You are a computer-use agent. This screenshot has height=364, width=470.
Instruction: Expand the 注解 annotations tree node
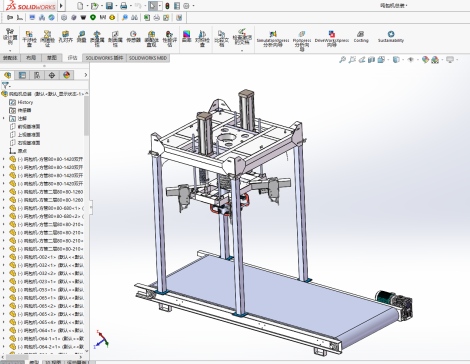point(4,118)
